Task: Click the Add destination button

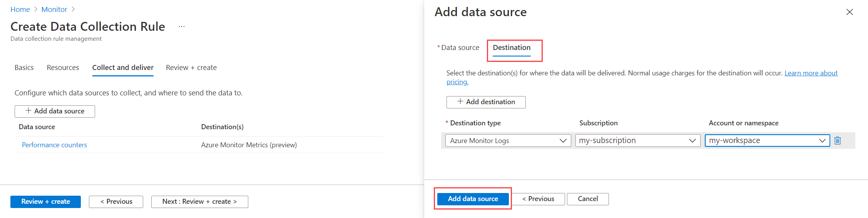Action: (486, 102)
